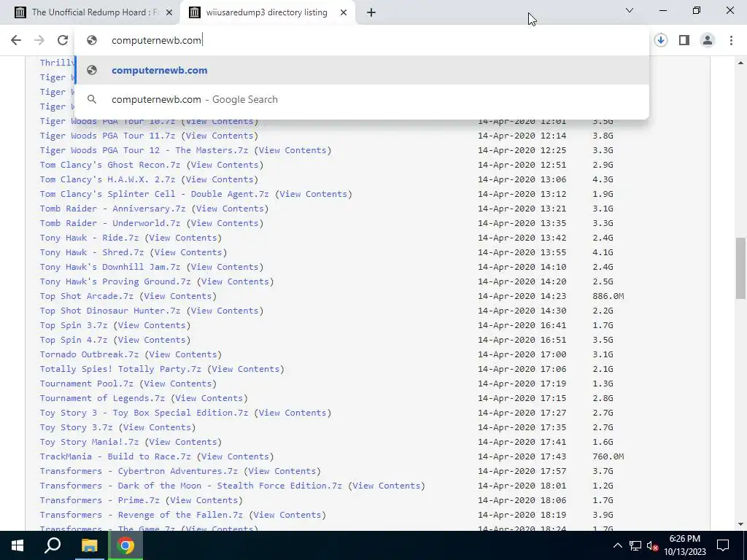Image resolution: width=747 pixels, height=560 pixels.
Task: View contents of Transformers - Dark of the Moon
Action: point(387,486)
